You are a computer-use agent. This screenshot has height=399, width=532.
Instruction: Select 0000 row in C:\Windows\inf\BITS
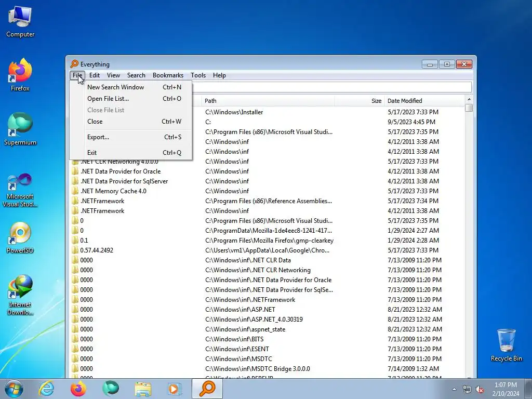268,339
